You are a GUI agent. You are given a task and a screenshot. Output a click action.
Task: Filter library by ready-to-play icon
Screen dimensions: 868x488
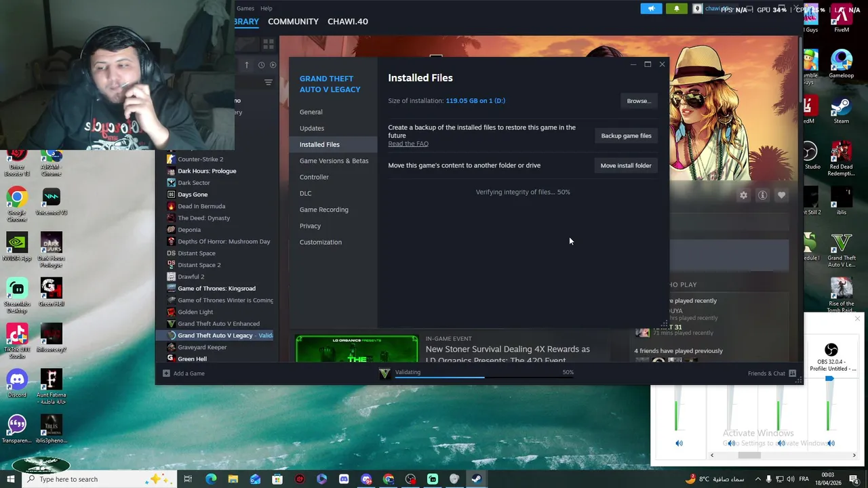point(273,65)
